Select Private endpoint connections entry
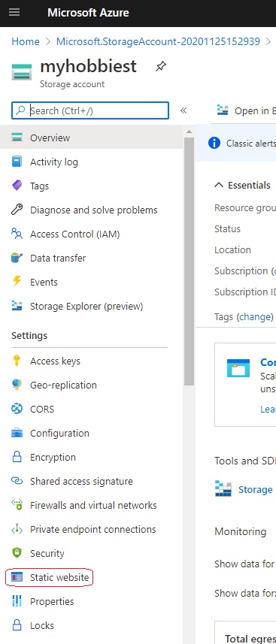The width and height of the screenshot is (276, 644). 93,530
